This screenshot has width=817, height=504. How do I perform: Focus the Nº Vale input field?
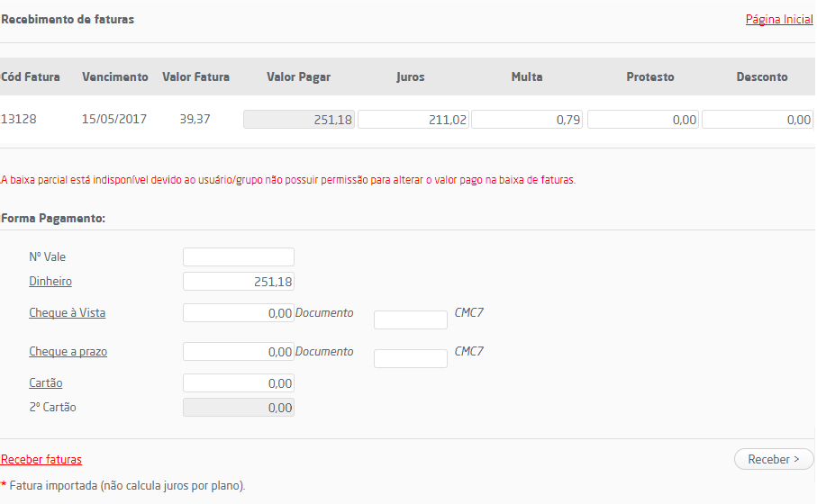click(x=239, y=257)
